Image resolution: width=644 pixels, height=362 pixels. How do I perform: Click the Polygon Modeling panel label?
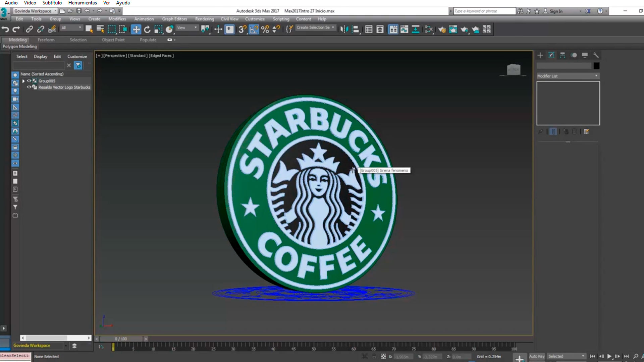pyautogui.click(x=19, y=47)
